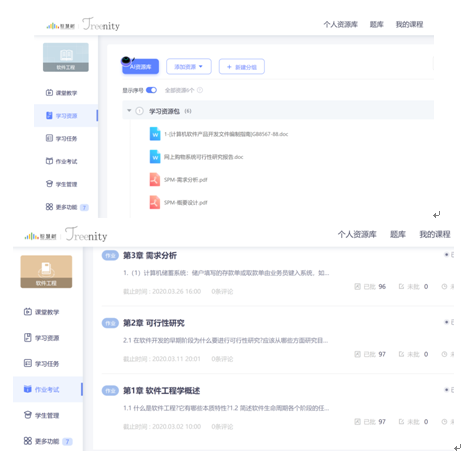Viewport: 461px width, 455px height.
Task: Open the SPM-需求分析.pdf file icon
Action: pyautogui.click(x=155, y=180)
